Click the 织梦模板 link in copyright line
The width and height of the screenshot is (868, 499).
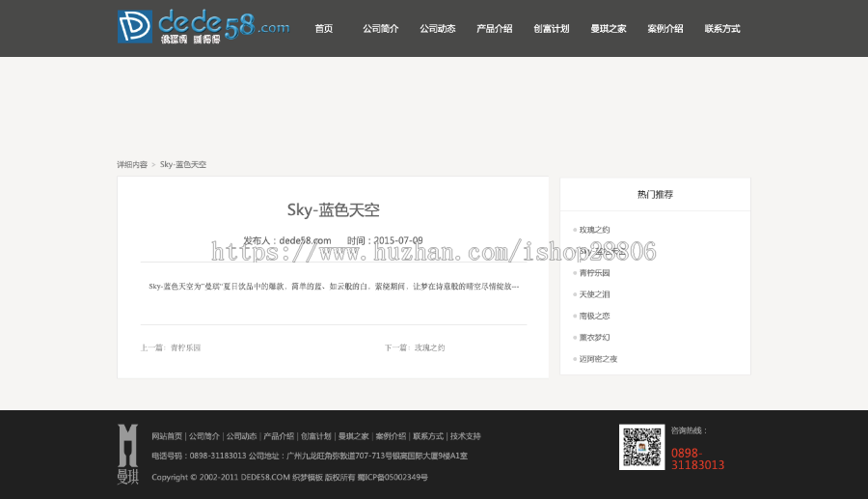tap(308, 478)
